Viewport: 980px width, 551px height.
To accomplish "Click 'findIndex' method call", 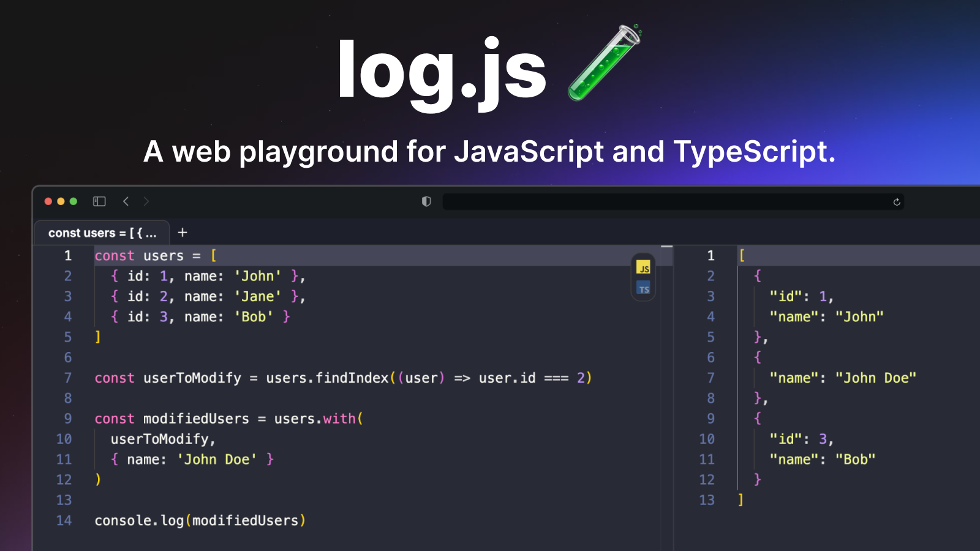I will coord(352,378).
